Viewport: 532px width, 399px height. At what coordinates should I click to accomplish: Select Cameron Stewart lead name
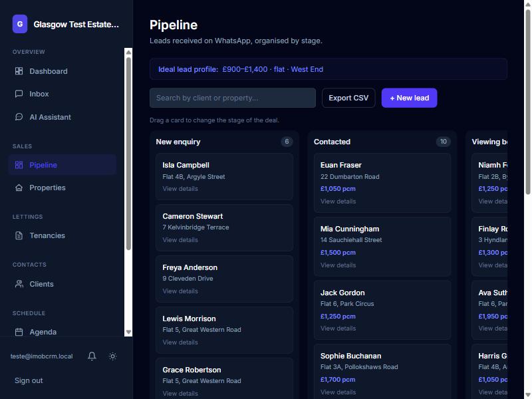193,217
